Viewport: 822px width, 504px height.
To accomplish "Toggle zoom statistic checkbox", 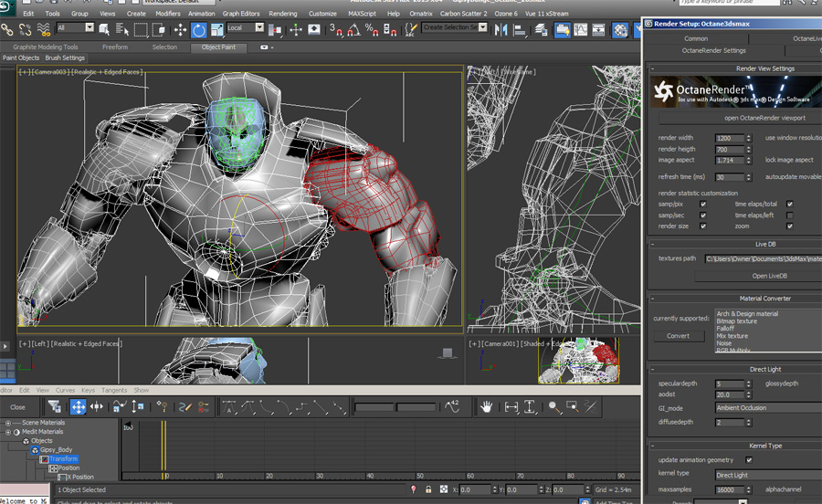I will point(789,226).
